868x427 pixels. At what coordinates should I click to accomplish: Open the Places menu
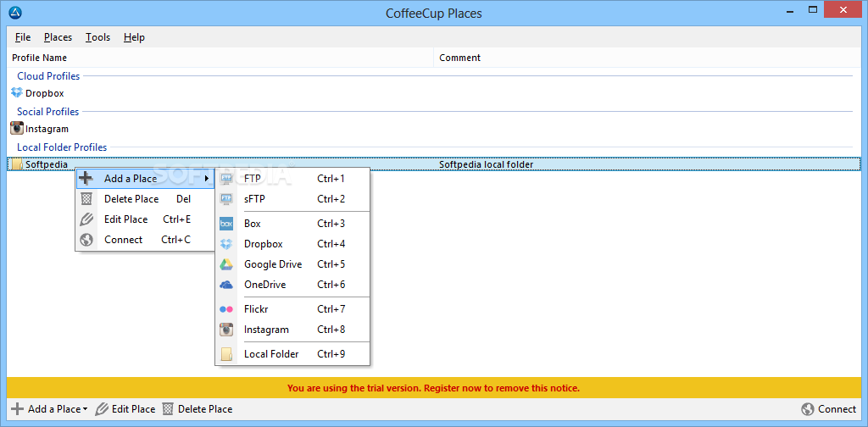[58, 37]
